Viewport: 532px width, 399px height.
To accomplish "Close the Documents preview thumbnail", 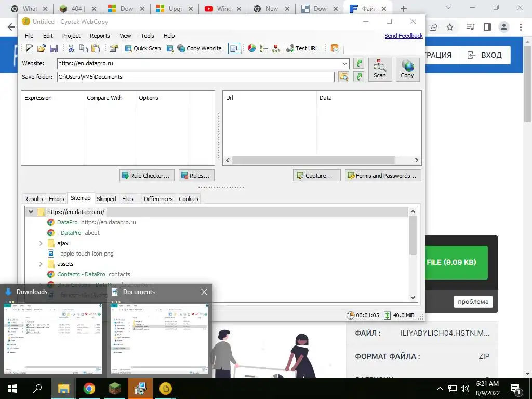I will 204,292.
